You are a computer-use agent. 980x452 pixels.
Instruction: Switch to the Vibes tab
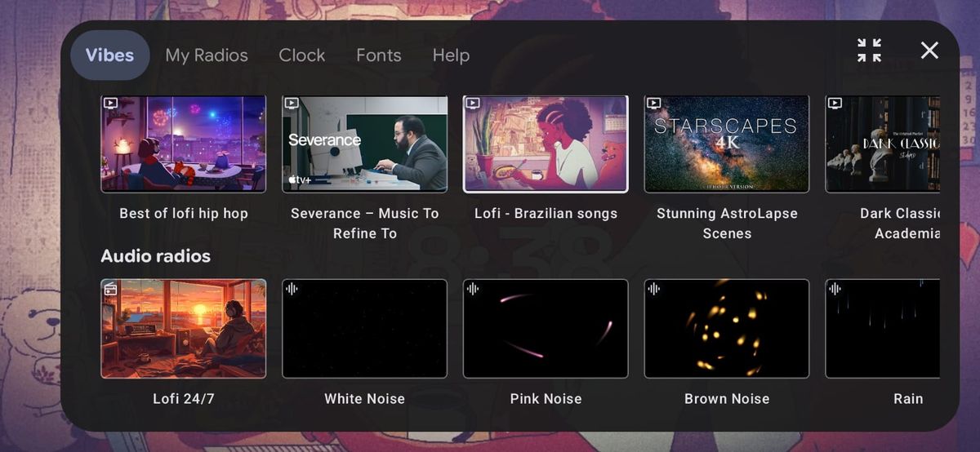tap(109, 55)
